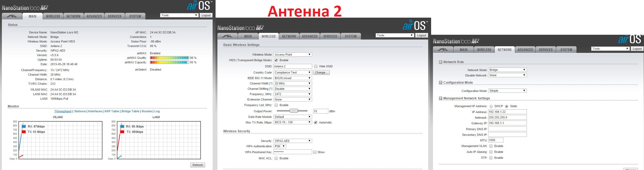Viewport: 644px width, 170px height.
Task: Enable the Hide SSID checkbox
Action: pyautogui.click(x=316, y=66)
